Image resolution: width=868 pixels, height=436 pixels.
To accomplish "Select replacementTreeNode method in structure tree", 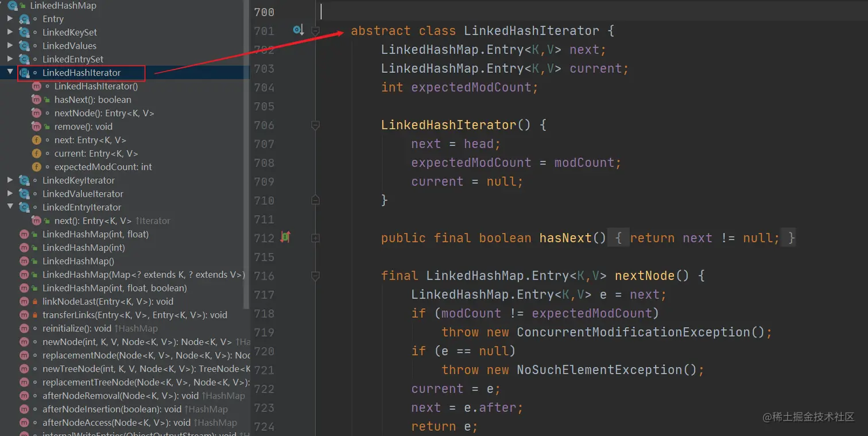I will tap(146, 382).
